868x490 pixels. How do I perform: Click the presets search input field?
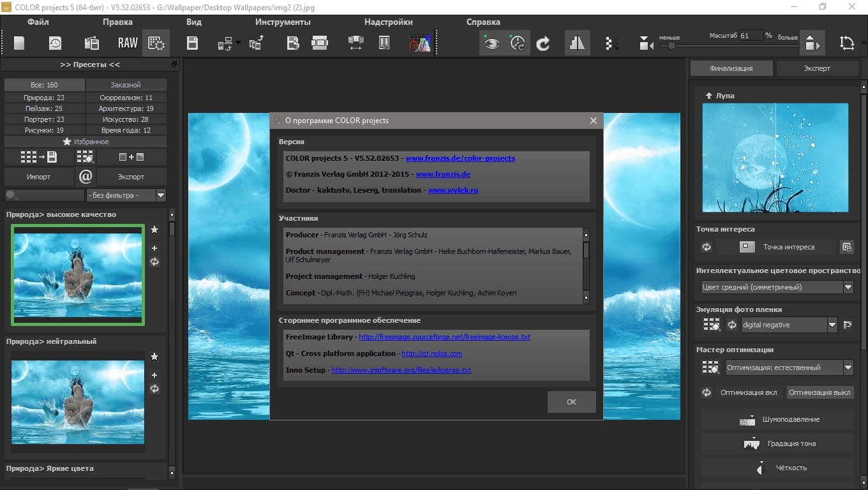(x=44, y=195)
